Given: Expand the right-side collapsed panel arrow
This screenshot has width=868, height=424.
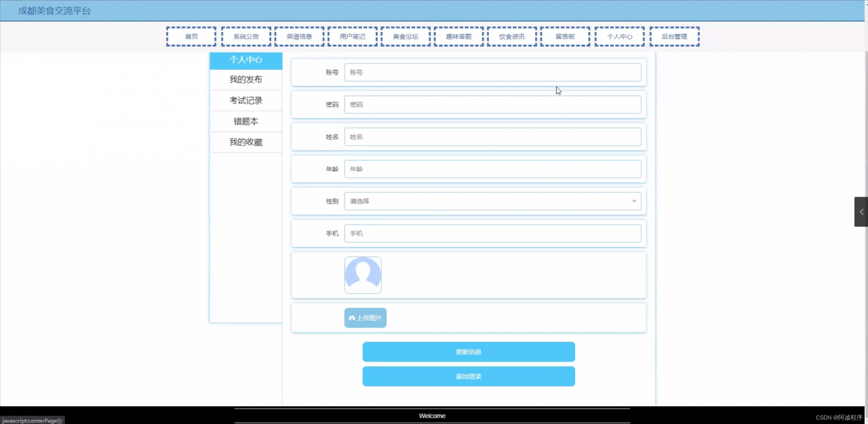Looking at the screenshot, I should (861, 212).
